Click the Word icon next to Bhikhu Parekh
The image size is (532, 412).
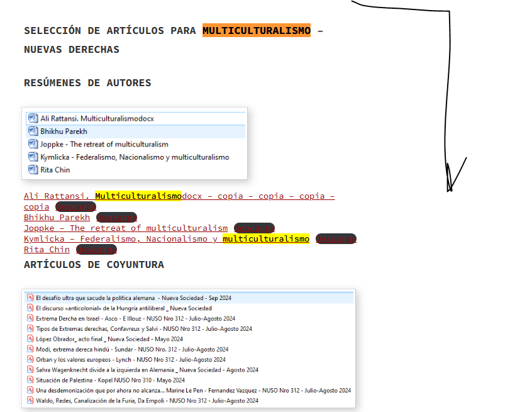tap(33, 131)
